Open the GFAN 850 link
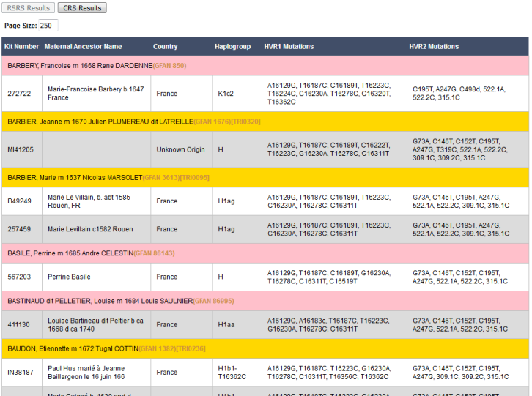This screenshot has height=396, width=532. pyautogui.click(x=170, y=66)
